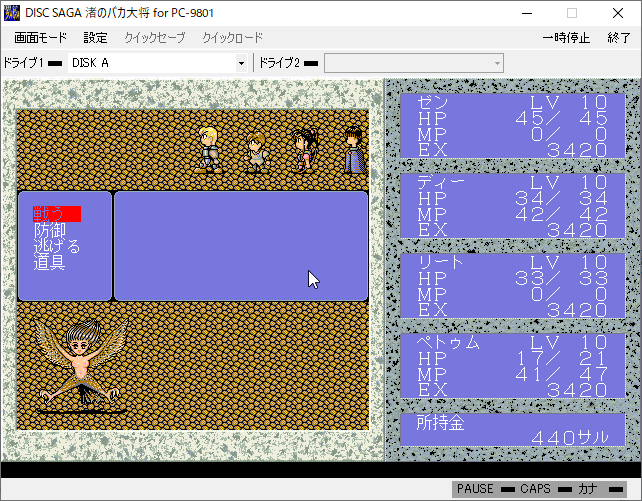This screenshot has height=501, width=642.
Task: Click the リート character status panel
Action: [x=513, y=286]
